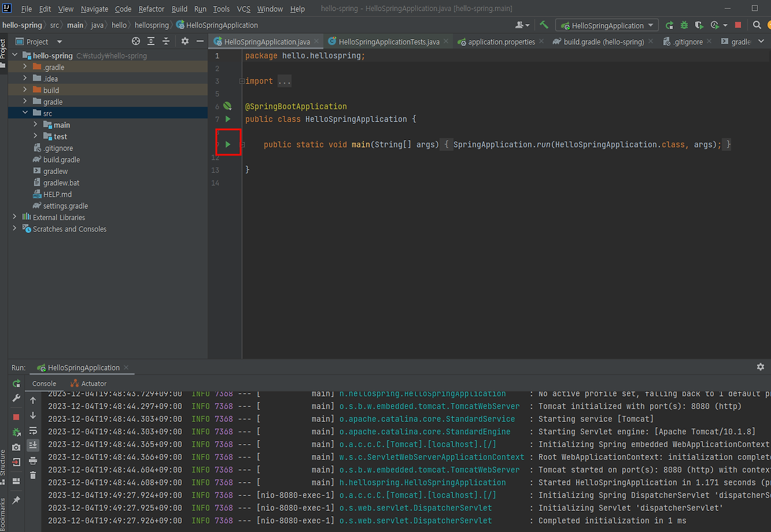Toggle scroll to end in console
The width and height of the screenshot is (771, 532).
coord(33,445)
